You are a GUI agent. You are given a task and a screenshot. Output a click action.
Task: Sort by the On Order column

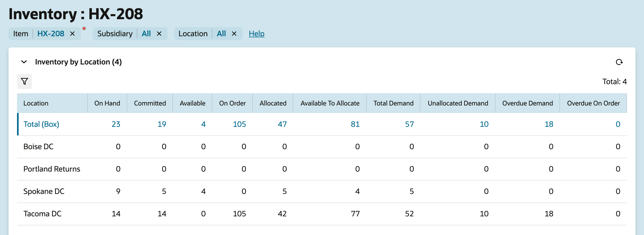click(x=232, y=103)
